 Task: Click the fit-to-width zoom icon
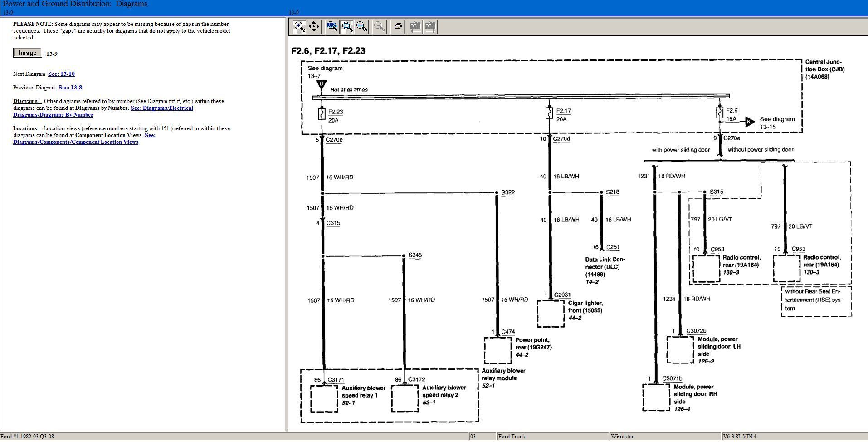tap(362, 27)
